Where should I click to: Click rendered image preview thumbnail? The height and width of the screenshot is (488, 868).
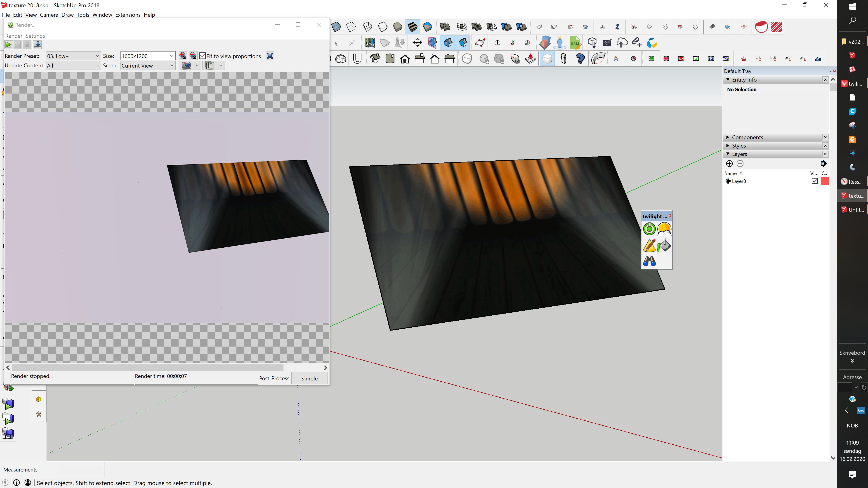[167, 217]
